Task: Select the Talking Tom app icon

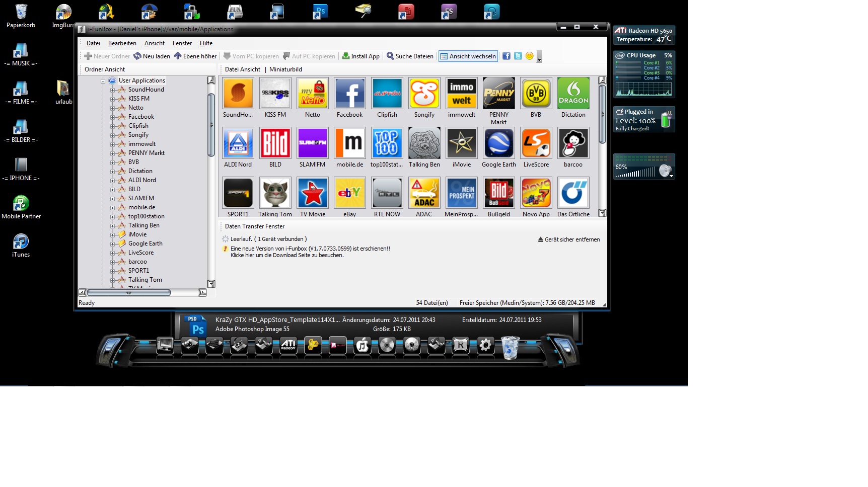Action: [x=275, y=193]
